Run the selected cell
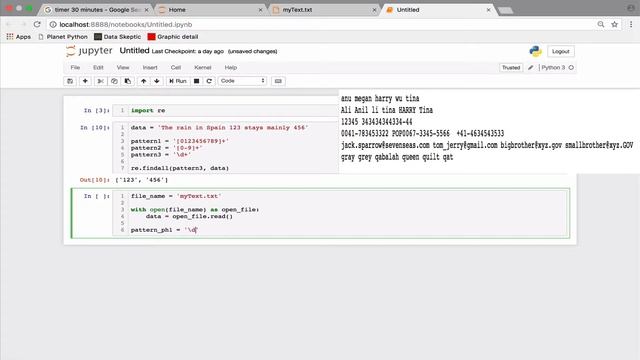Image resolution: width=640 pixels, height=360 pixels. click(x=178, y=81)
